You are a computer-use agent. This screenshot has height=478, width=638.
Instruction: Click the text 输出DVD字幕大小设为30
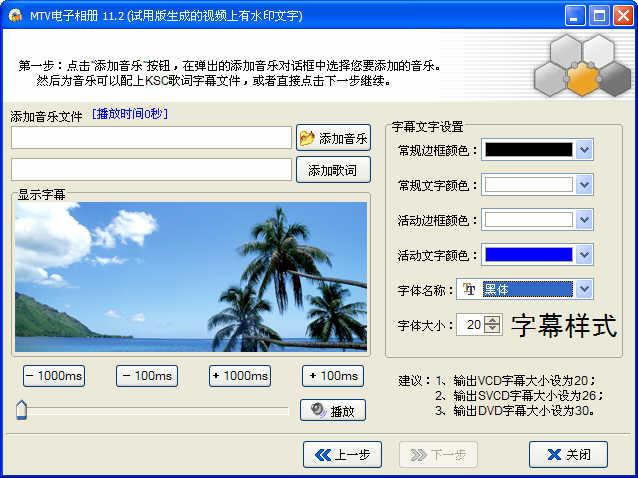tap(520, 410)
